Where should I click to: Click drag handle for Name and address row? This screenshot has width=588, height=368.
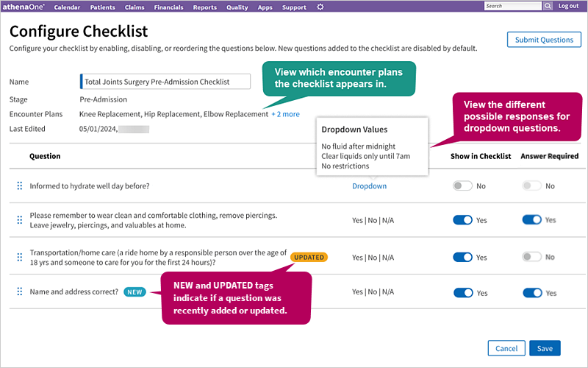point(20,291)
